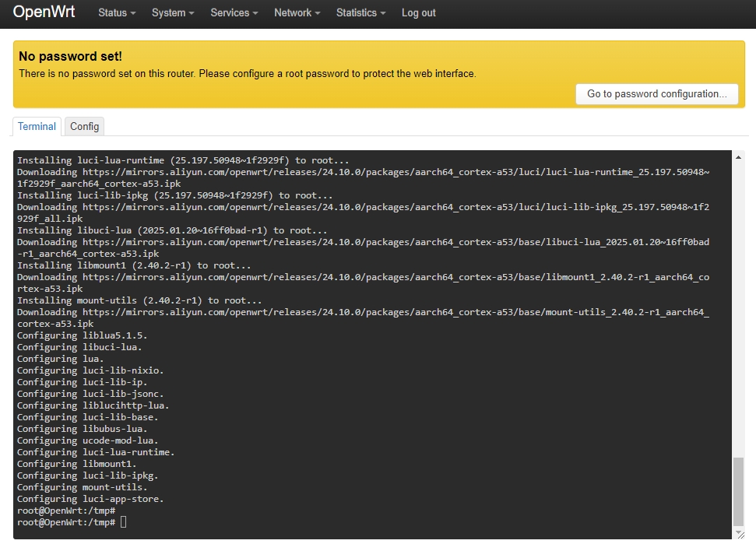This screenshot has width=756, height=558.
Task: Click 'Installing mount-utils (2.40.2-r1)' line
Action: pos(140,300)
